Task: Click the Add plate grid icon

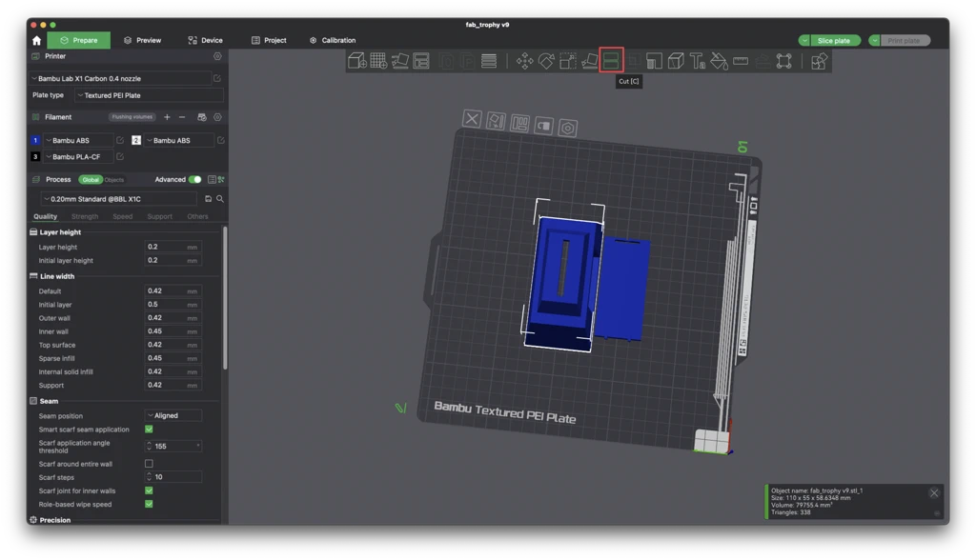Action: [x=378, y=60]
